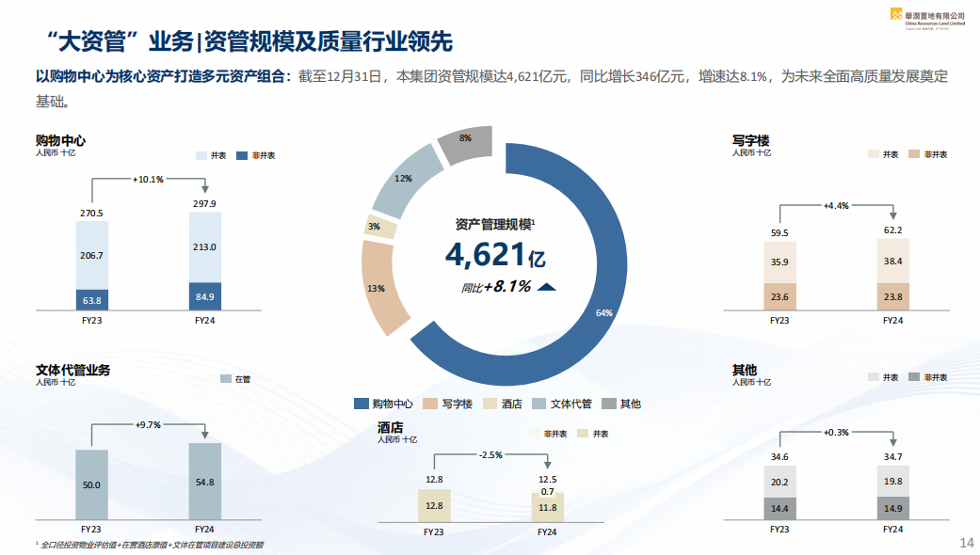Click the 54.8 FY24 bar in 文体代管业务

click(205, 481)
